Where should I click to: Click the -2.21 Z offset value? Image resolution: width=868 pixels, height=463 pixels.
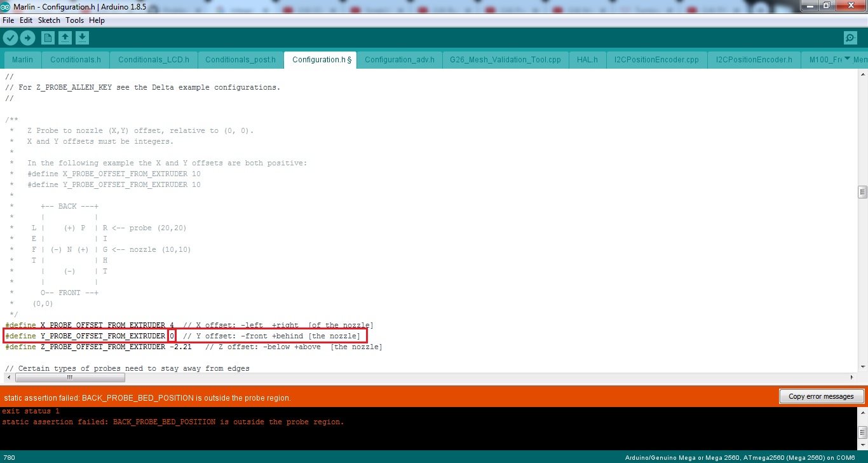(181, 347)
